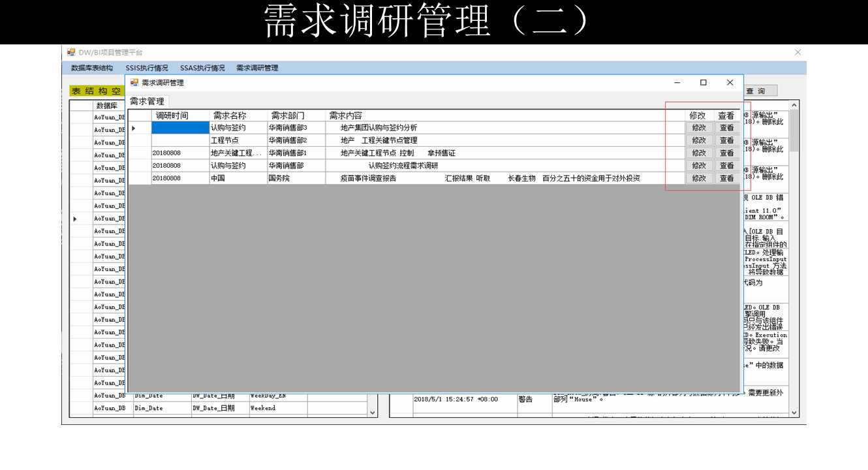Screen dimensions: 868x470
Task: Click Dim_Date cell in the Weekend row
Action: [x=162, y=408]
